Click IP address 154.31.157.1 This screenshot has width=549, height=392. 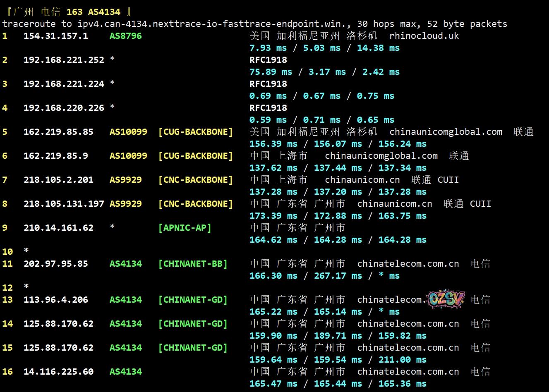(55, 36)
